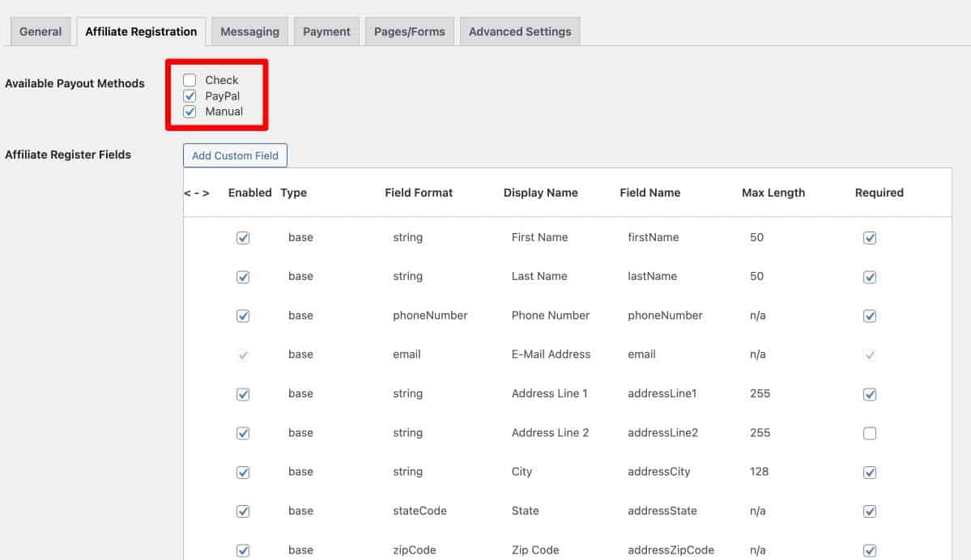Toggle Required for Address Line 1

point(870,394)
